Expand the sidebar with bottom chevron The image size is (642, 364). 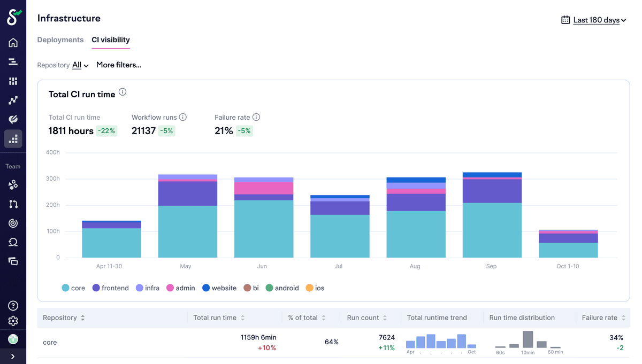(x=13, y=356)
